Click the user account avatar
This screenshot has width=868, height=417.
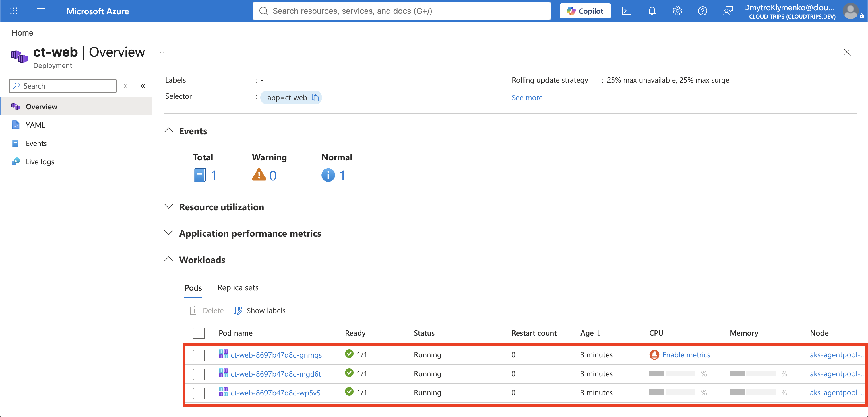point(851,11)
